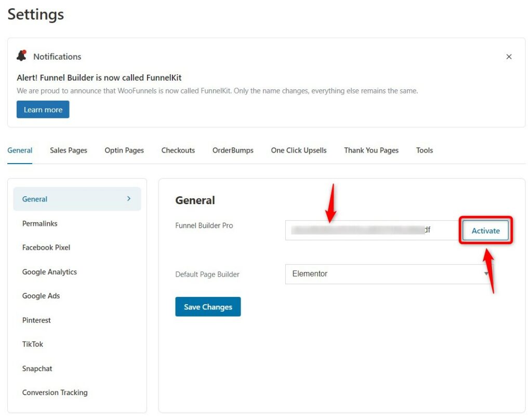Click the General section heading in the main panel
Image resolution: width=532 pixels, height=419 pixels.
tap(195, 200)
